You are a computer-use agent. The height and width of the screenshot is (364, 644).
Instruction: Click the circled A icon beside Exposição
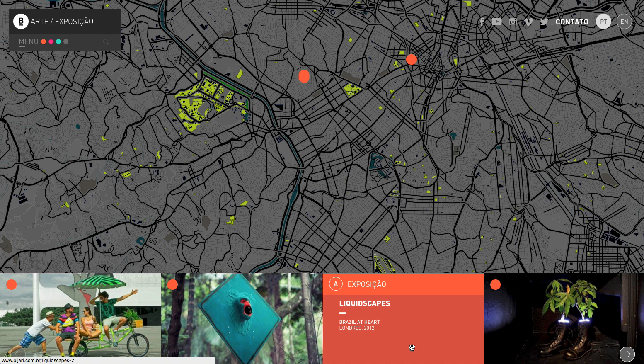click(x=336, y=284)
